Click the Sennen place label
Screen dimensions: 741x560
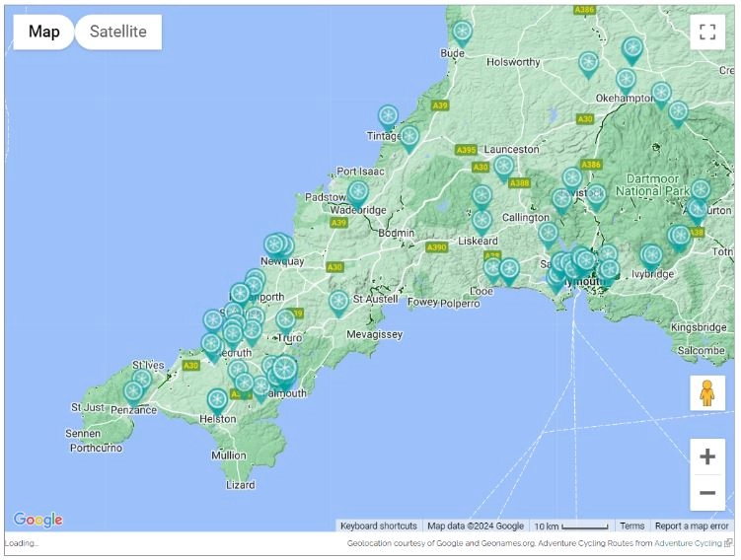click(83, 433)
